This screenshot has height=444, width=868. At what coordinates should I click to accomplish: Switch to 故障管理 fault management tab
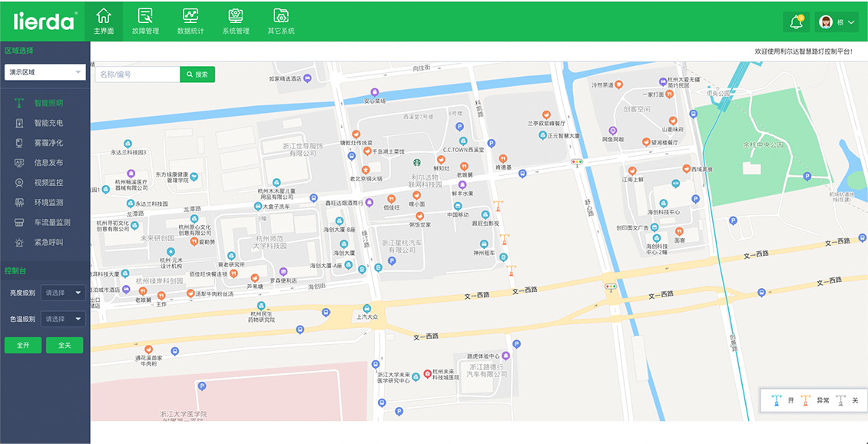tap(145, 22)
